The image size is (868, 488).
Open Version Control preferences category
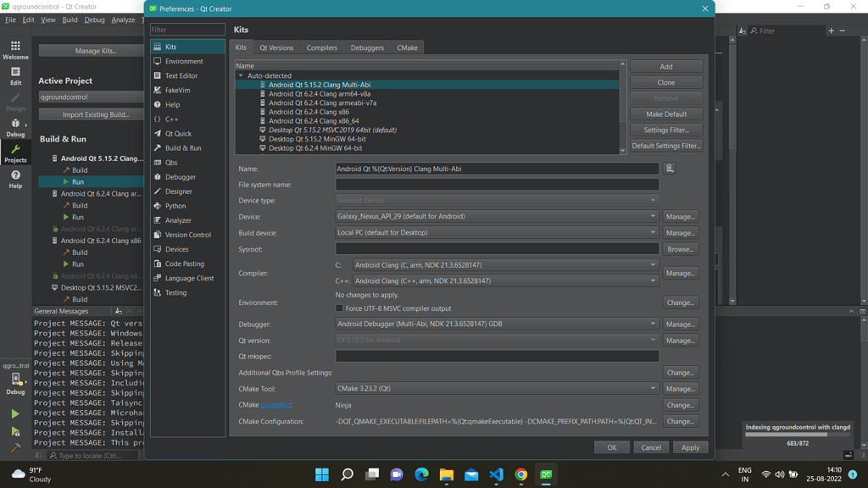click(x=187, y=235)
